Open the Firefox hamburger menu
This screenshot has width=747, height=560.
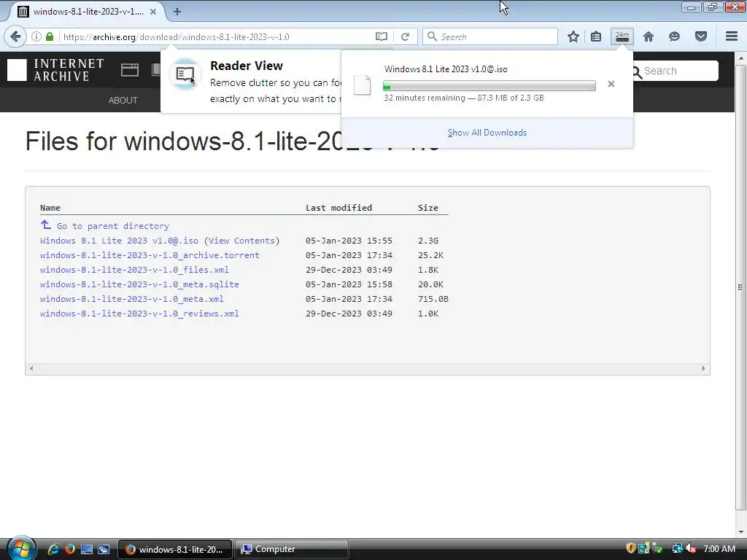coord(732,36)
